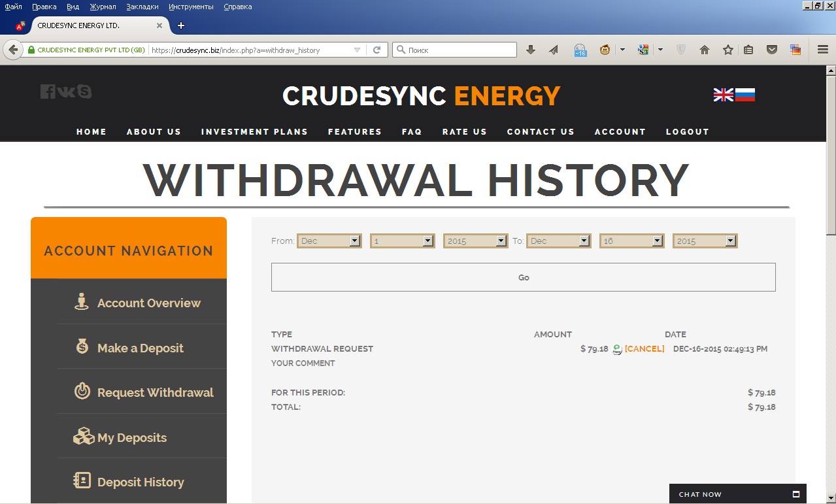836x504 pixels.
Task: Click the payment processor icon beside $79.18
Action: click(x=616, y=350)
